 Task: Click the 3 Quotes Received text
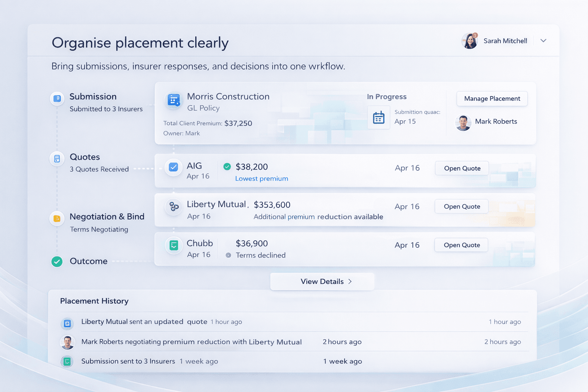pos(99,169)
